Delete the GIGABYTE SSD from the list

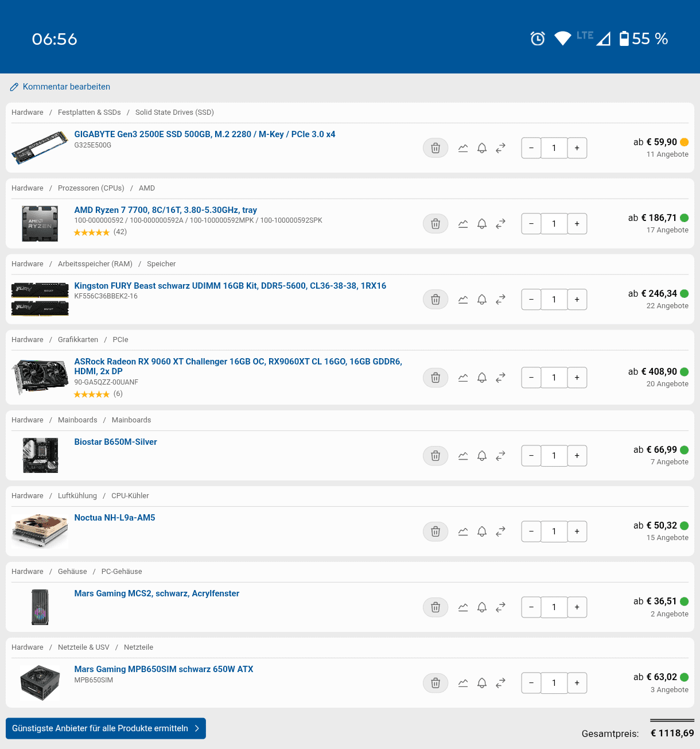pos(435,148)
